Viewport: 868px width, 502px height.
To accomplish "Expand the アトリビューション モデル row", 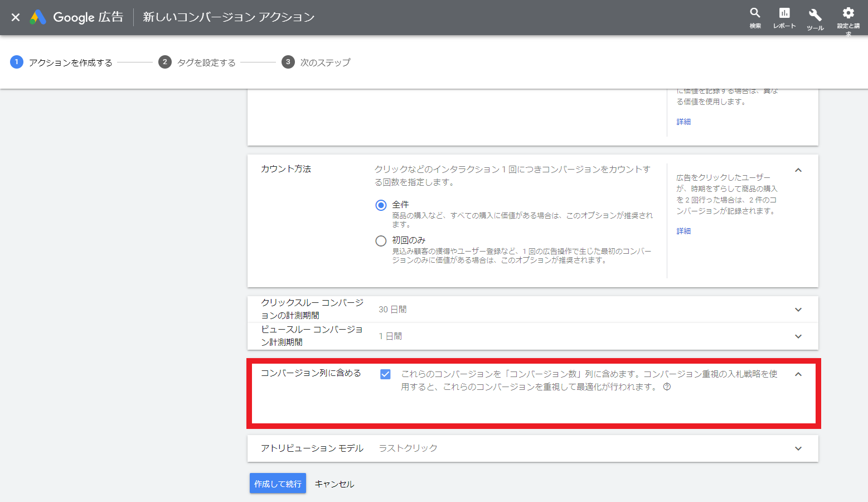I will tap(533, 448).
